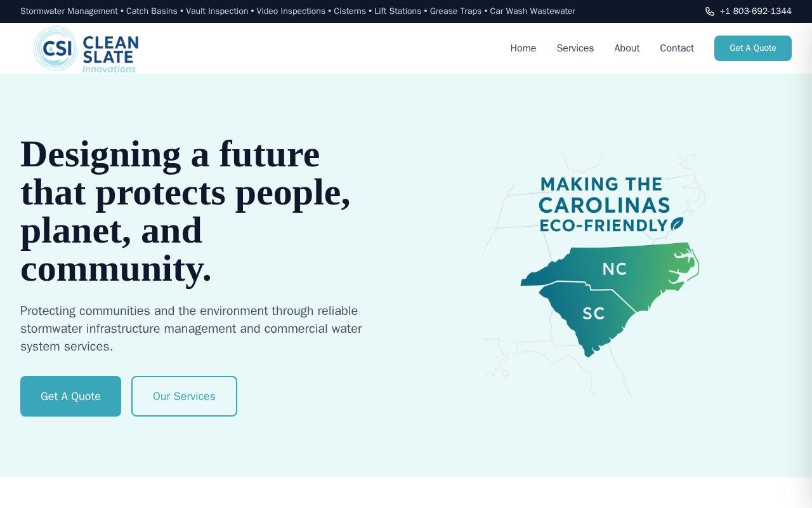Call +1 803-692-1344 via the top bar link
This screenshot has width=812, height=508.
click(755, 11)
